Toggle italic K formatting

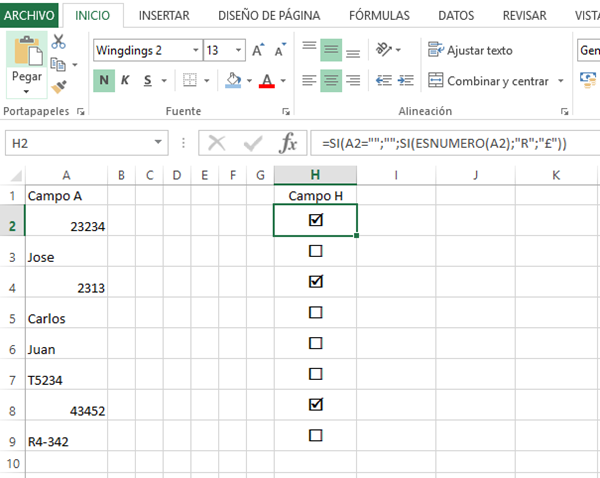coord(125,80)
